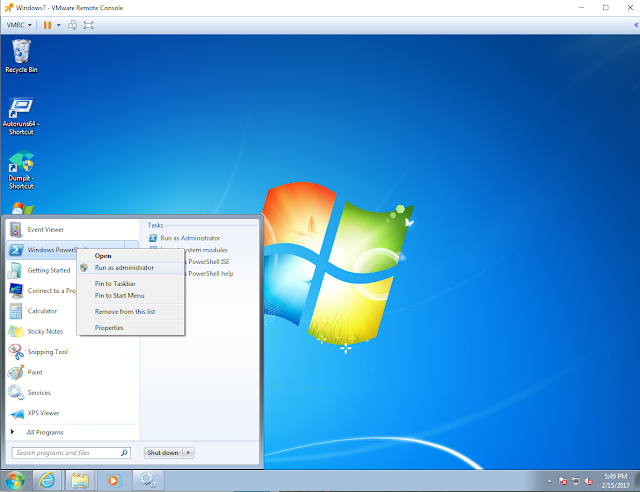Viewport: 640px width, 492px height.
Task: Open Internet Explorer from the taskbar
Action: [x=47, y=481]
